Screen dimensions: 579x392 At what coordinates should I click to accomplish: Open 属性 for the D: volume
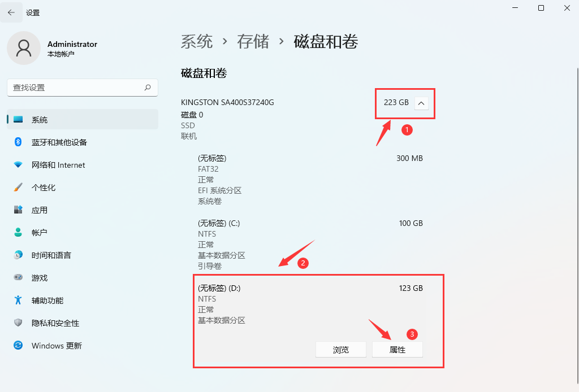coord(397,349)
